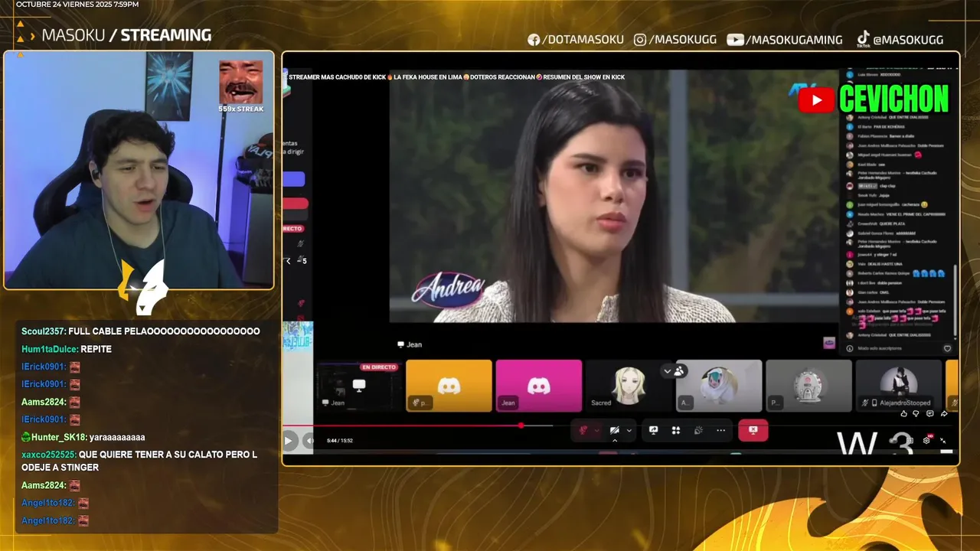Click the red button in Discord left sidebar
Screen dimensions: 980x551
tap(296, 204)
